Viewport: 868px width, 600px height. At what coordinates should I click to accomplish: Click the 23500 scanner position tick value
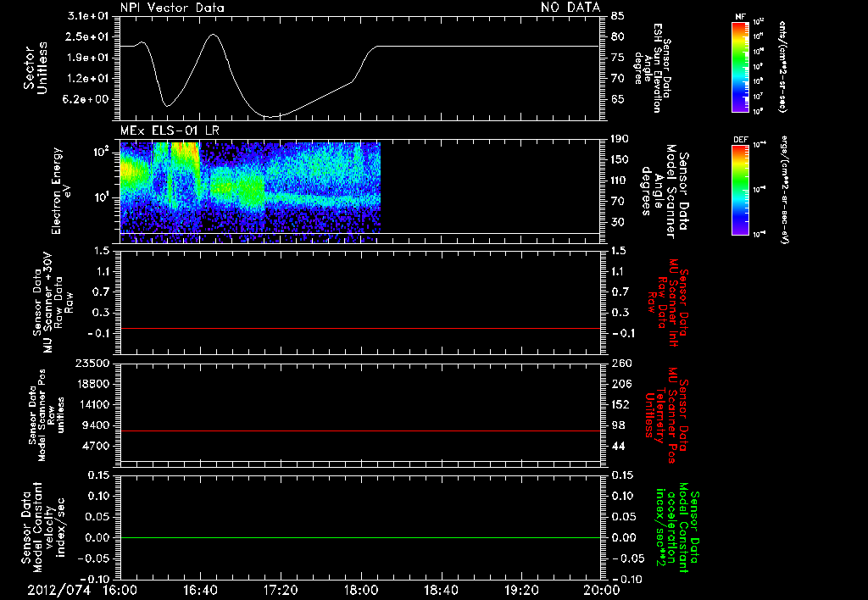(92, 363)
